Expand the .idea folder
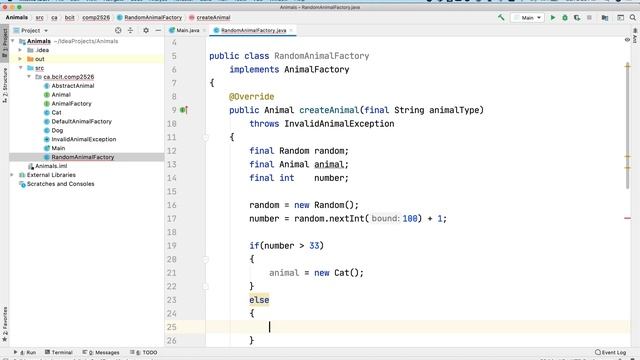Image resolution: width=640 pixels, height=360 pixels. tap(20, 50)
